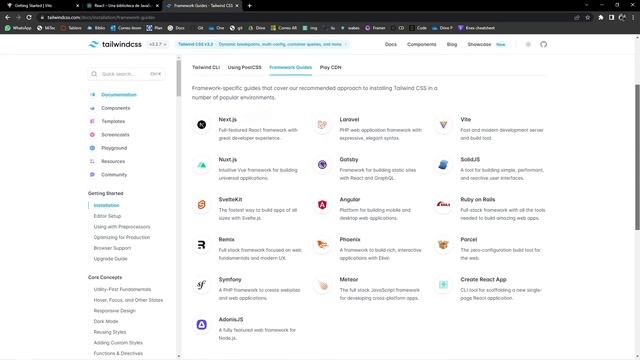
Task: Click the Angular logo icon
Action: point(322,205)
